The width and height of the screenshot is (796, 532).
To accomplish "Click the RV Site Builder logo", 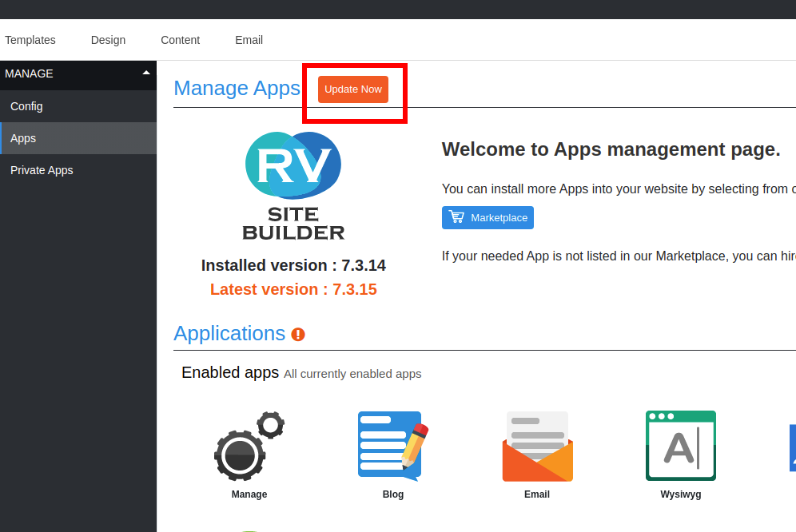I will tap(293, 186).
